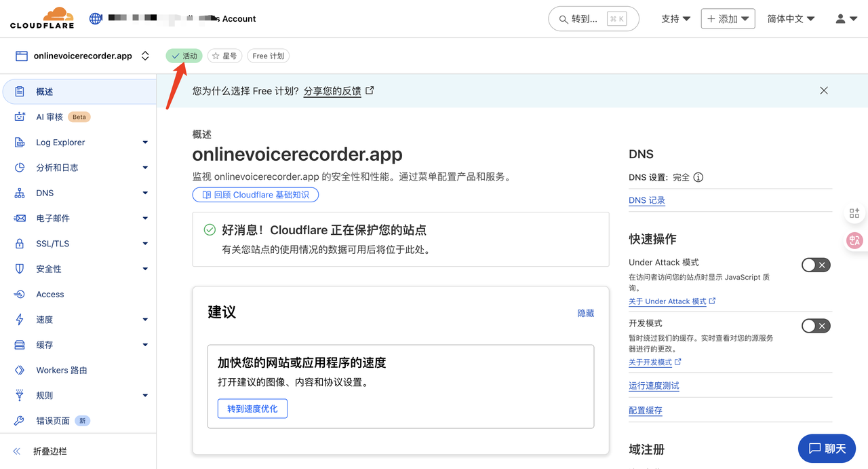
Task: Click the DNS settings info icon
Action: coord(698,177)
